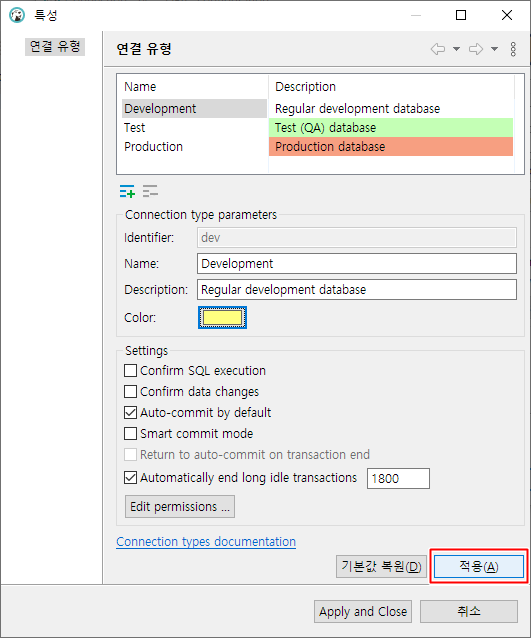Open back history dropdown arrow
Screen dimensions: 531x638
[457, 49]
